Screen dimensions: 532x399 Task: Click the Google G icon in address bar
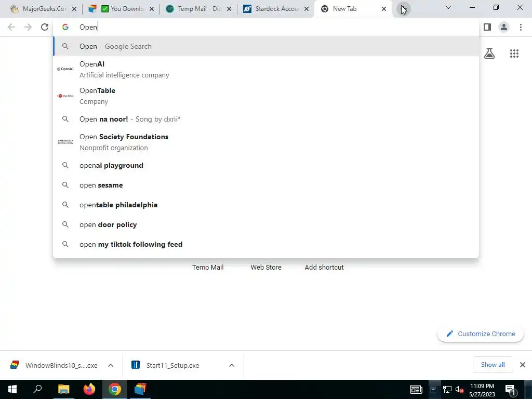pyautogui.click(x=65, y=27)
